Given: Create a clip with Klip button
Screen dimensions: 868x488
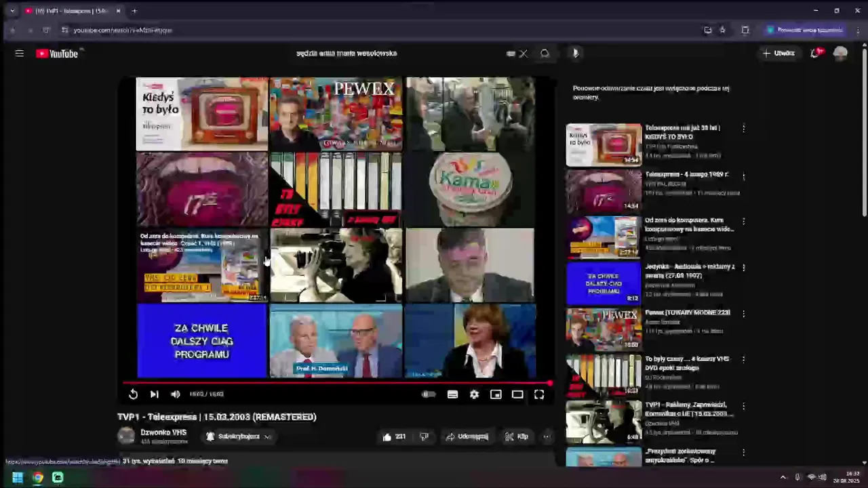Looking at the screenshot, I should [x=517, y=436].
